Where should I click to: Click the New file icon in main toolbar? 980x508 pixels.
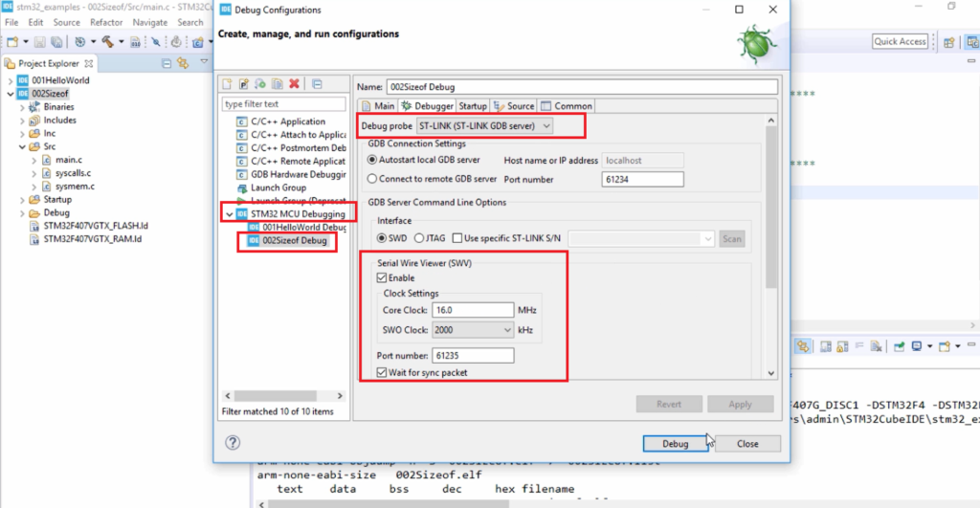tap(12, 42)
